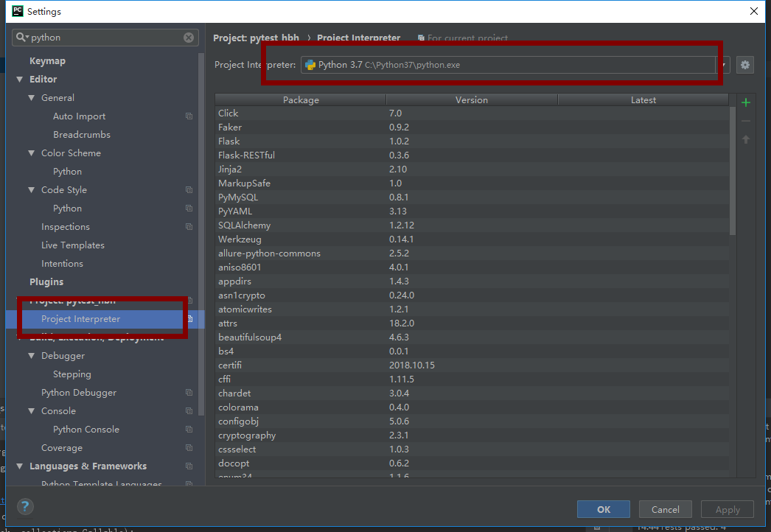Screen dimensions: 771x532
Task: Select the cryptography package row
Action: (x=472, y=435)
